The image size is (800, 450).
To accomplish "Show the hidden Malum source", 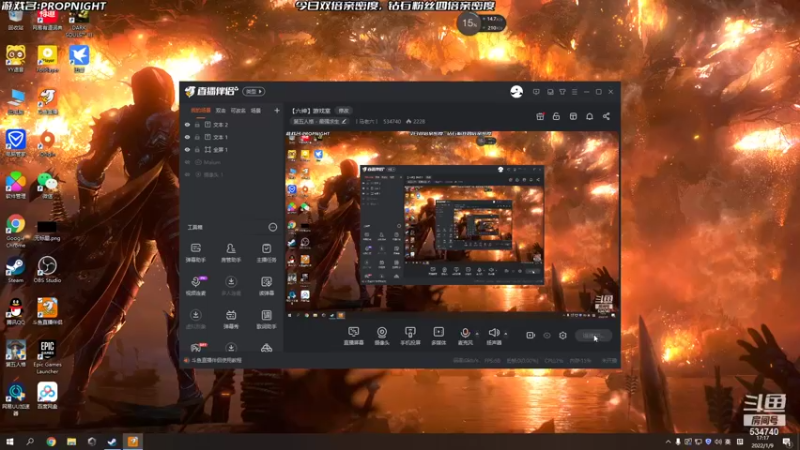I will (x=187, y=162).
